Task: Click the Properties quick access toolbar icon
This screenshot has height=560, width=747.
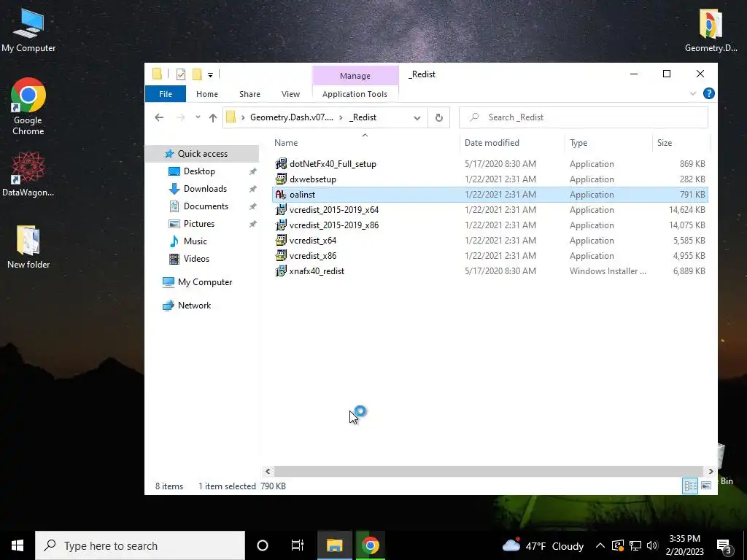Action: [x=181, y=74]
